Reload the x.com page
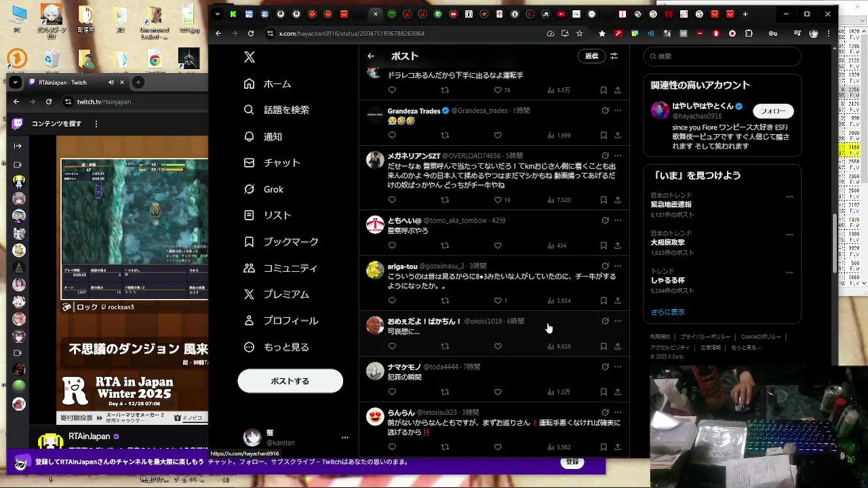The image size is (868, 488). click(x=251, y=33)
